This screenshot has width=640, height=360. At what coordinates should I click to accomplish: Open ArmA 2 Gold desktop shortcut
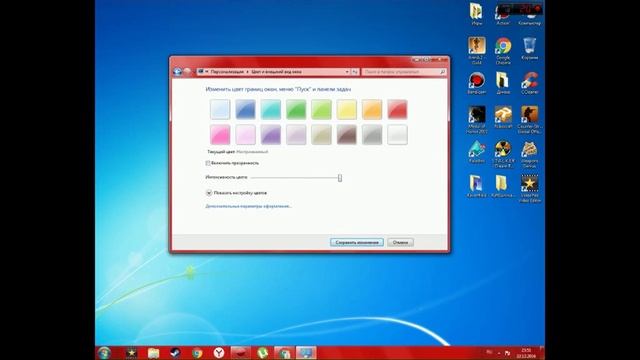tap(476, 51)
